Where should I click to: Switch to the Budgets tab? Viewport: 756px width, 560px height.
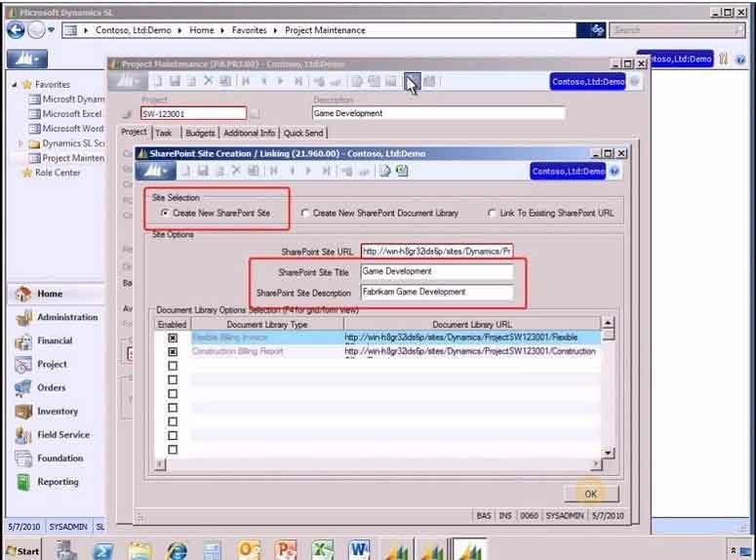click(200, 133)
